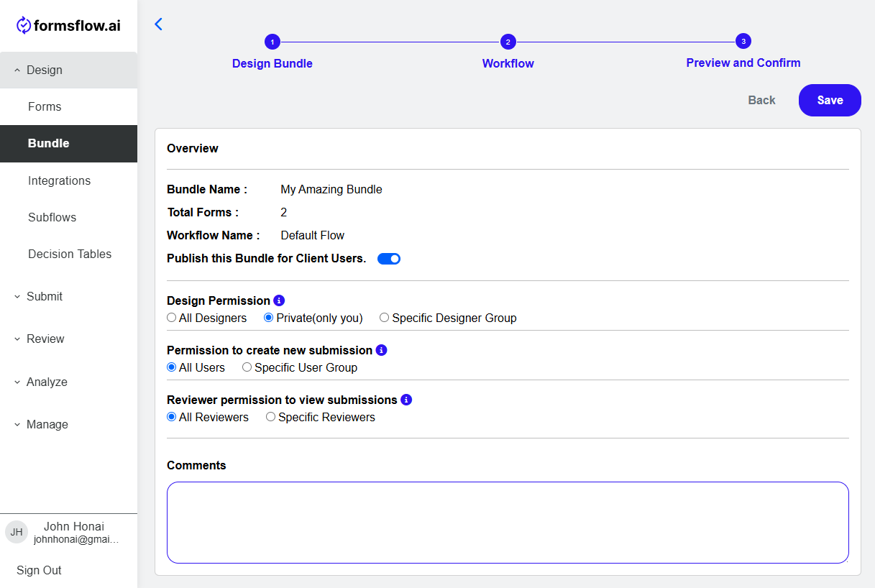Select All Designers radio option
This screenshot has height=588, width=875.
pos(172,318)
